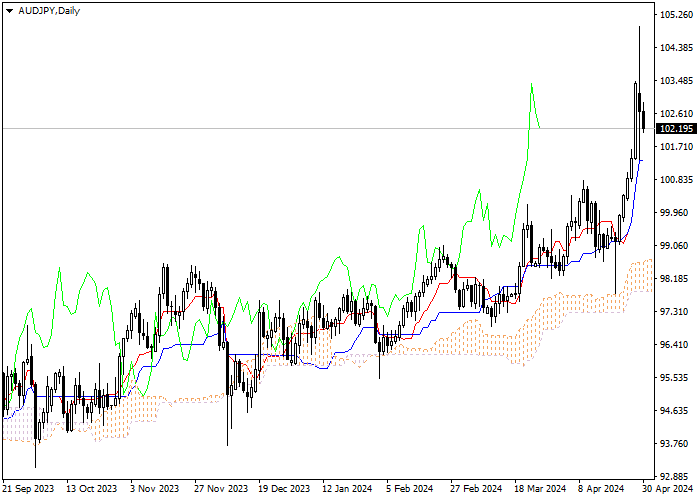The image size is (700, 500).
Task: Click the 5 Feb 2024 date label
Action: (x=410, y=489)
